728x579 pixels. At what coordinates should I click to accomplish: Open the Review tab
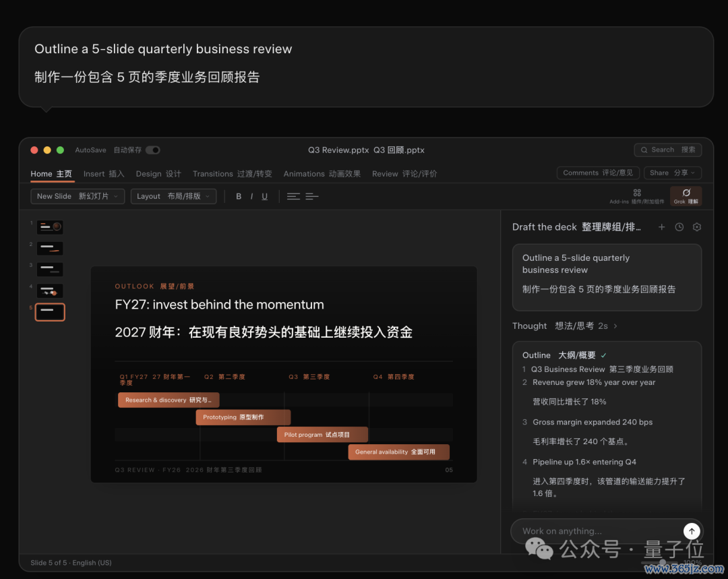click(404, 174)
